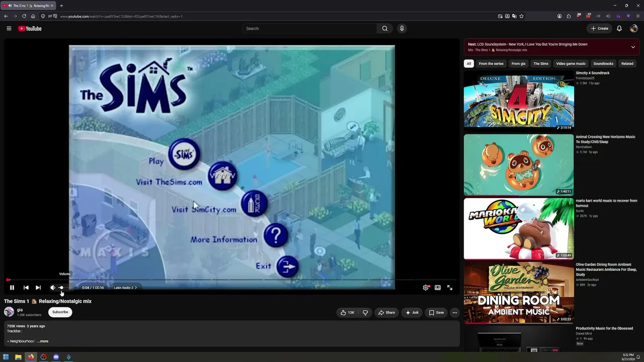This screenshot has height=362, width=644.
Task: Open the account avatar menu
Action: [633, 29]
